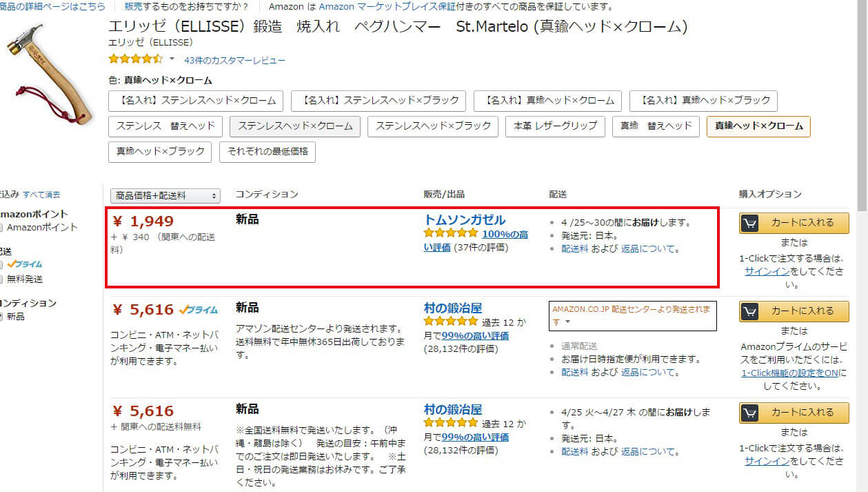Select 本革 レザーグリップ option
This screenshot has height=492, width=868.
[x=556, y=126]
